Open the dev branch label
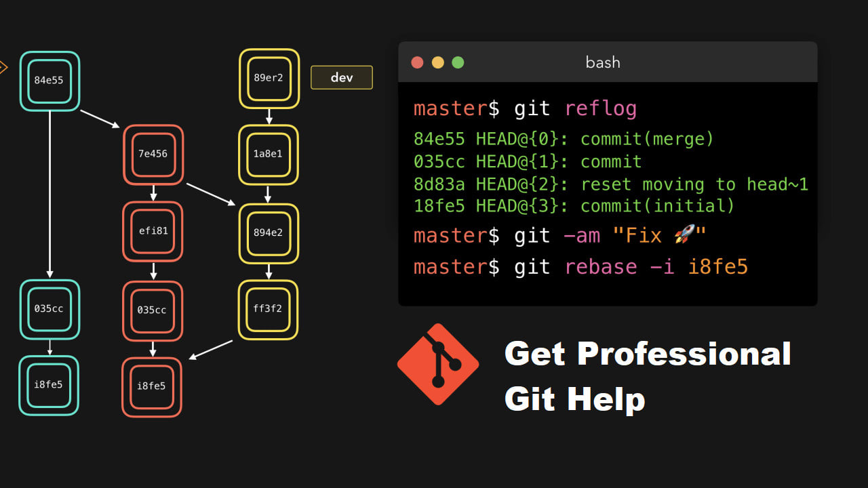The width and height of the screenshot is (868, 488). (341, 77)
